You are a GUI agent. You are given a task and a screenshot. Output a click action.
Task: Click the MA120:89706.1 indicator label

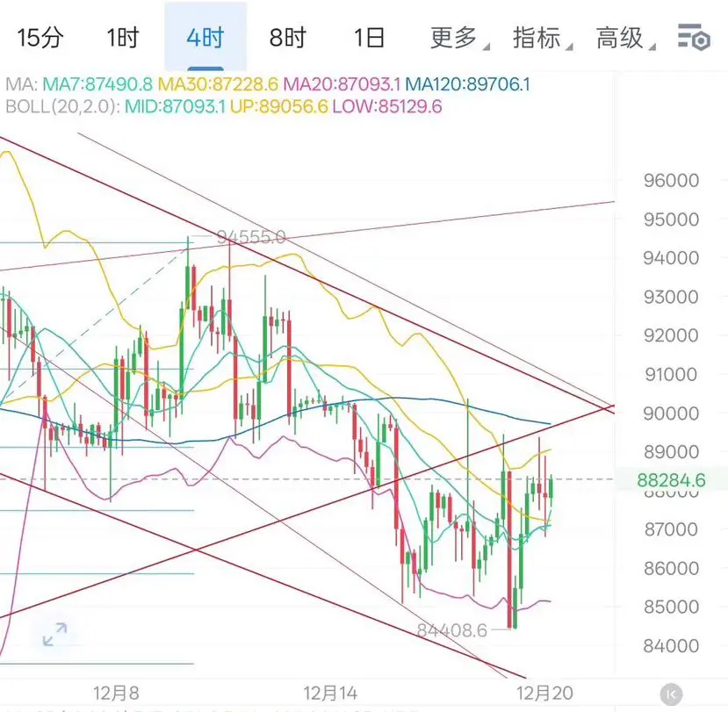click(467, 84)
